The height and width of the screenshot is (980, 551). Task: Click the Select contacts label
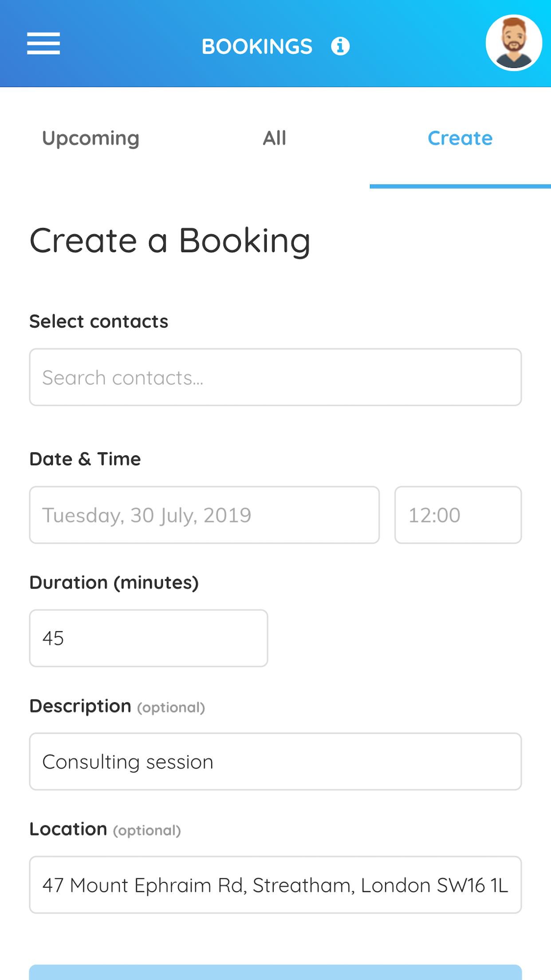click(99, 321)
